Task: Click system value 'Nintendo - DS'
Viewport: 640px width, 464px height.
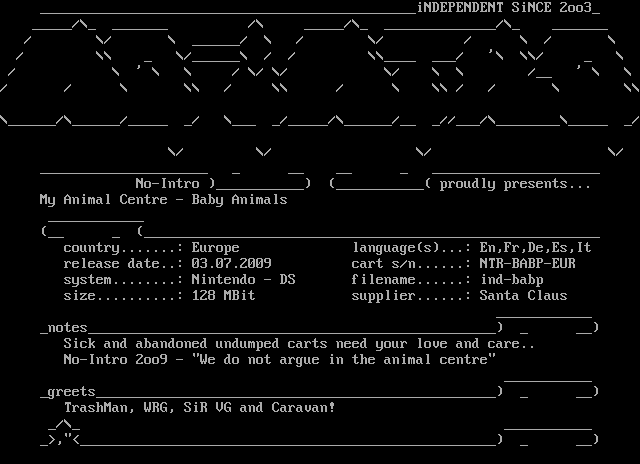Action: [243, 280]
